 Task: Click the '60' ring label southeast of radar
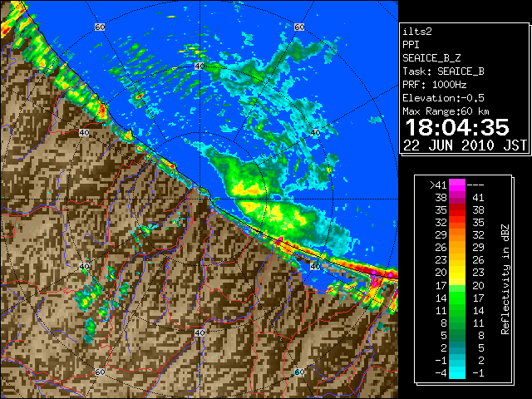click(299, 372)
